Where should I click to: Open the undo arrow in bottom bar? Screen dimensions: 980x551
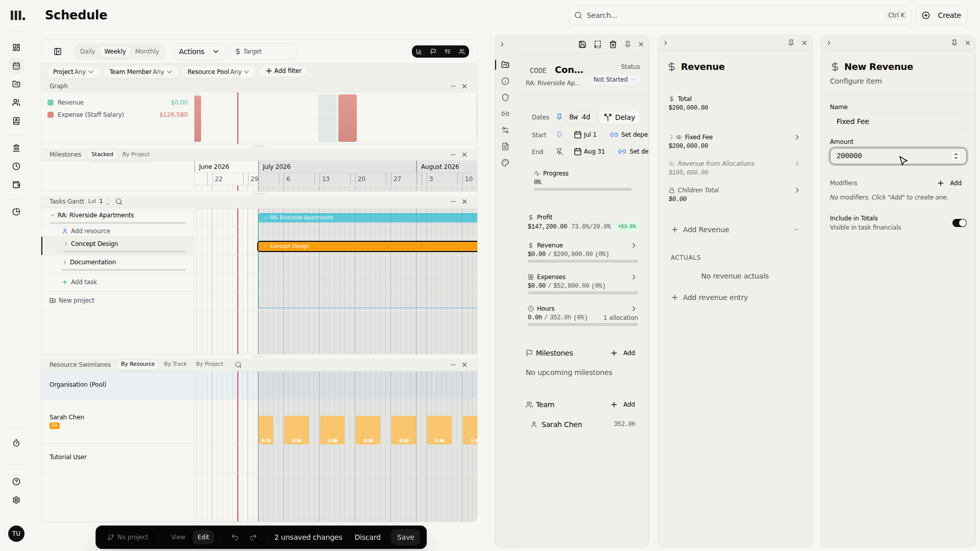click(235, 537)
